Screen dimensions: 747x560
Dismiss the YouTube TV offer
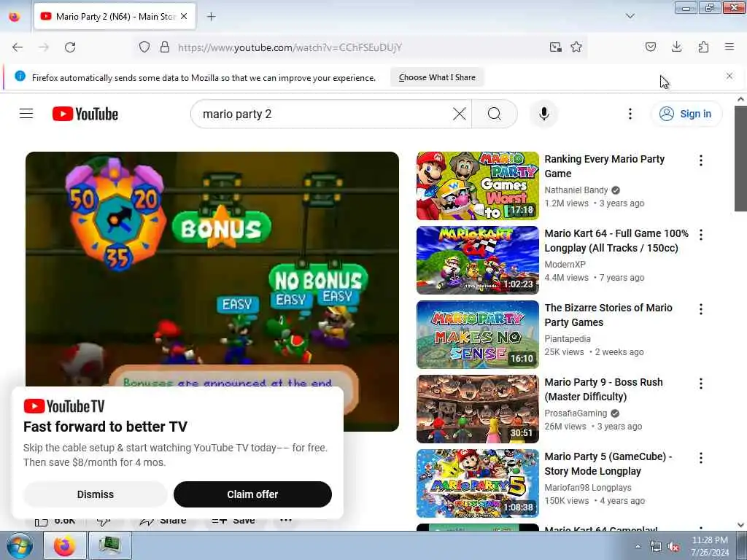(96, 494)
